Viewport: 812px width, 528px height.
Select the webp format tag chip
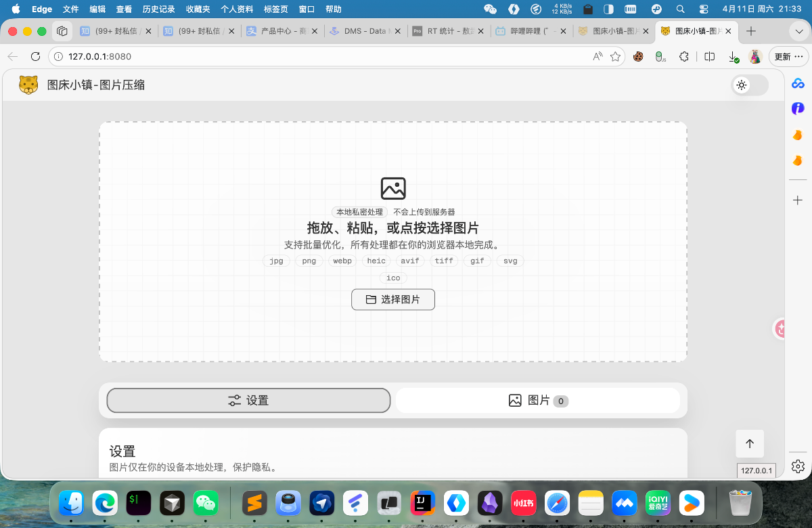(342, 261)
